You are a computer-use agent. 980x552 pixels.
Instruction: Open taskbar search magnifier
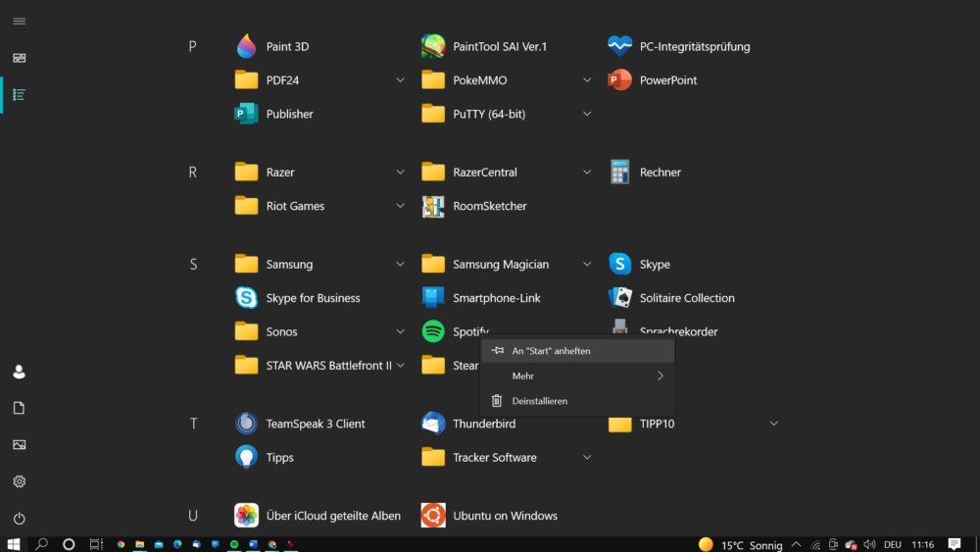pos(41,544)
